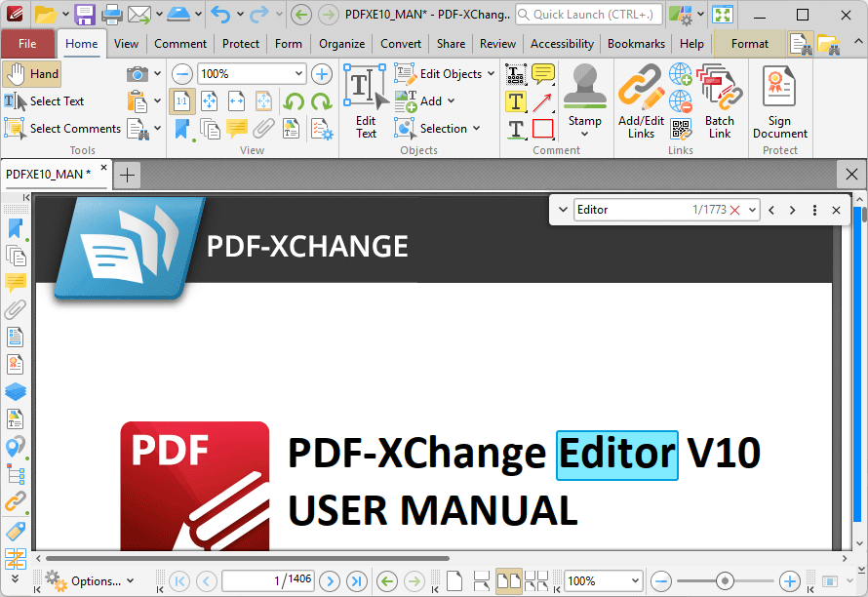Click the zoom slider handle in status bar

pyautogui.click(x=725, y=581)
